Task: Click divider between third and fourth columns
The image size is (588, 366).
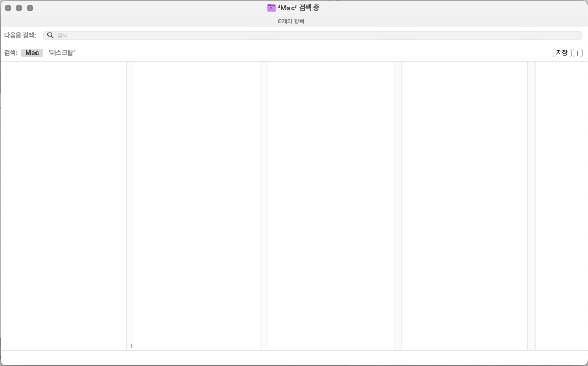Action: click(x=397, y=206)
